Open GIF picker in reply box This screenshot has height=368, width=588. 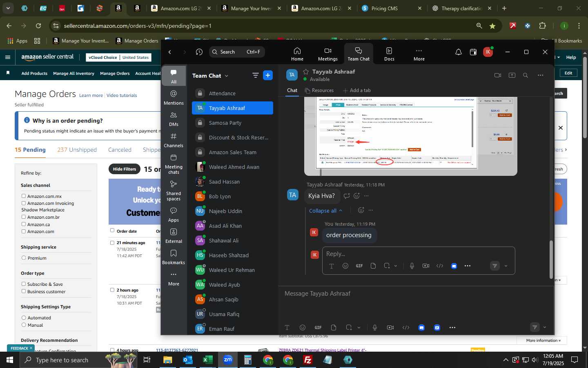(359, 266)
